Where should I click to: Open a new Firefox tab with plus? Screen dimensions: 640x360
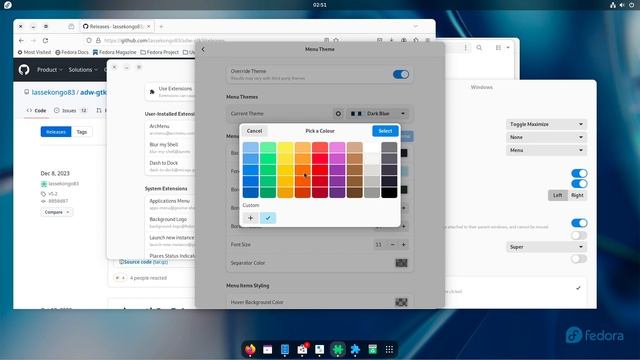coord(161,27)
